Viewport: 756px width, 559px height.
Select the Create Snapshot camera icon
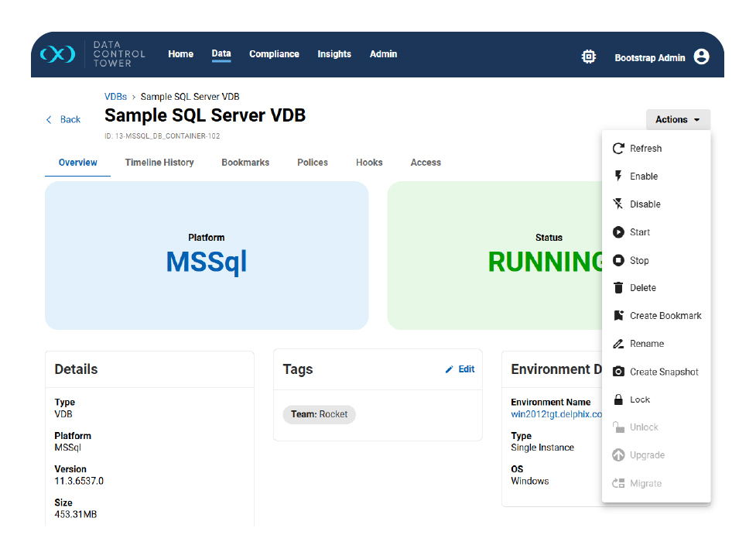click(x=618, y=371)
